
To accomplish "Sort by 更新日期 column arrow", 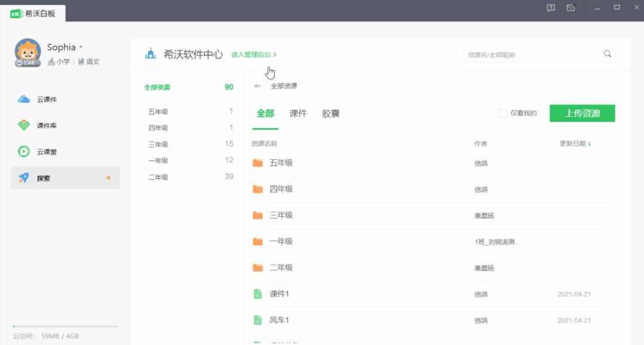I will [x=590, y=144].
